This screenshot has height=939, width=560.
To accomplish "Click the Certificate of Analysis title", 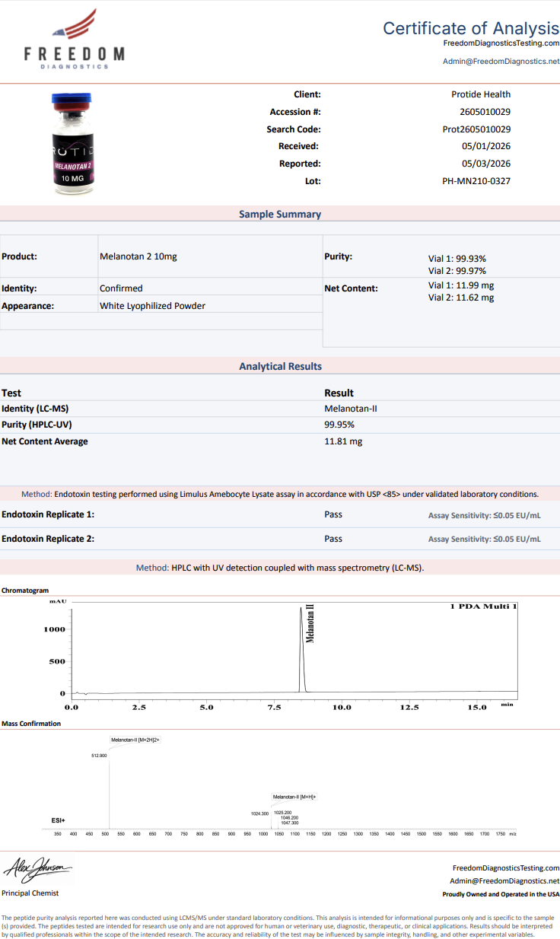I will point(471,28).
